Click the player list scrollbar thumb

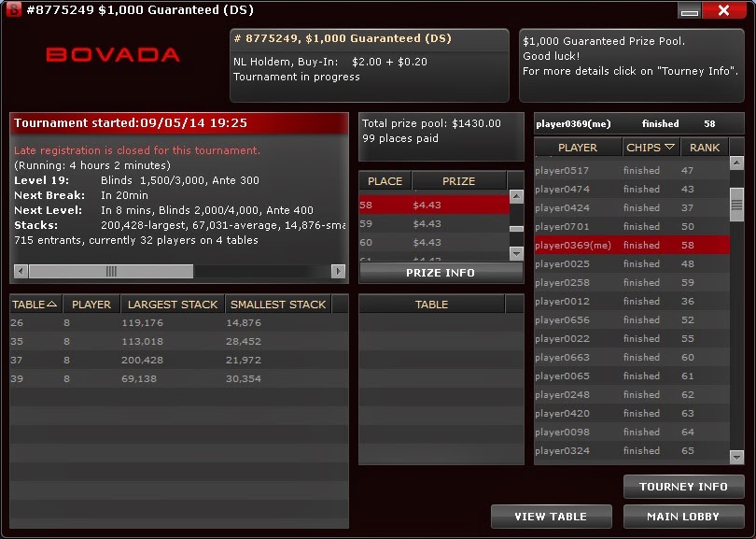(x=736, y=206)
